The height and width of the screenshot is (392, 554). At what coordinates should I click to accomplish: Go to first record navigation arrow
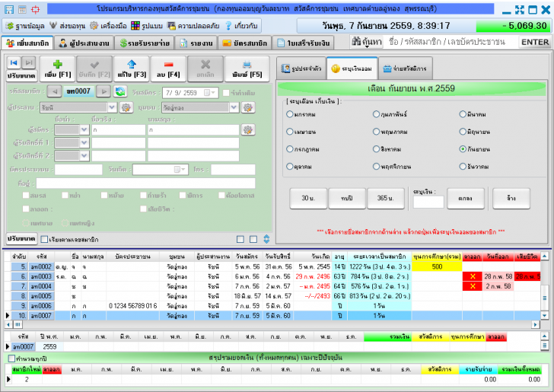point(13,62)
